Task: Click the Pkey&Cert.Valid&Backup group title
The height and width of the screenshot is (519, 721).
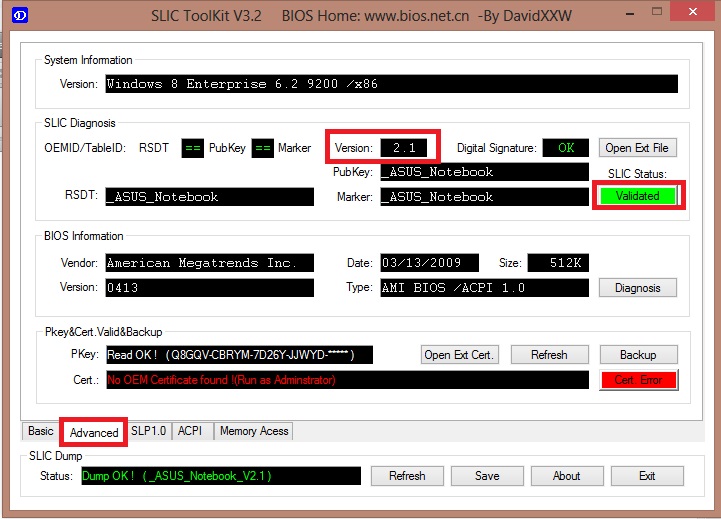Action: pos(103,332)
